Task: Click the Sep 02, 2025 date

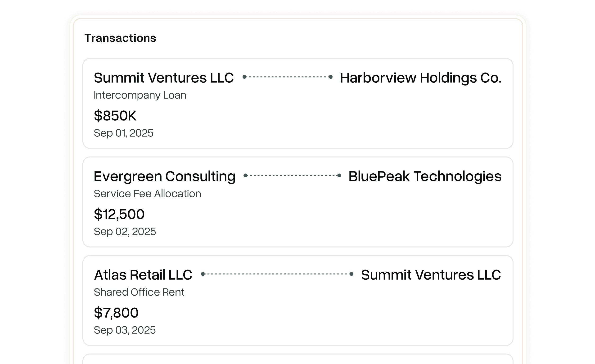Action: coord(125,231)
